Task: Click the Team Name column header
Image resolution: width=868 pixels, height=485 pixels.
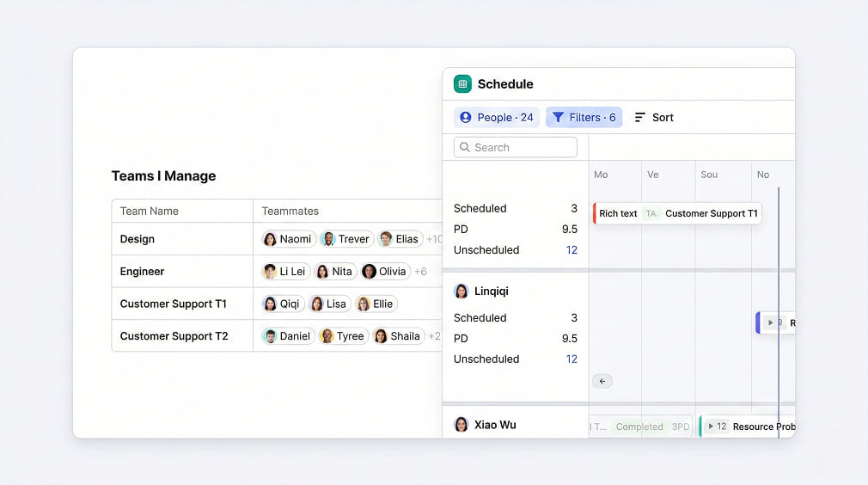Action: (150, 211)
